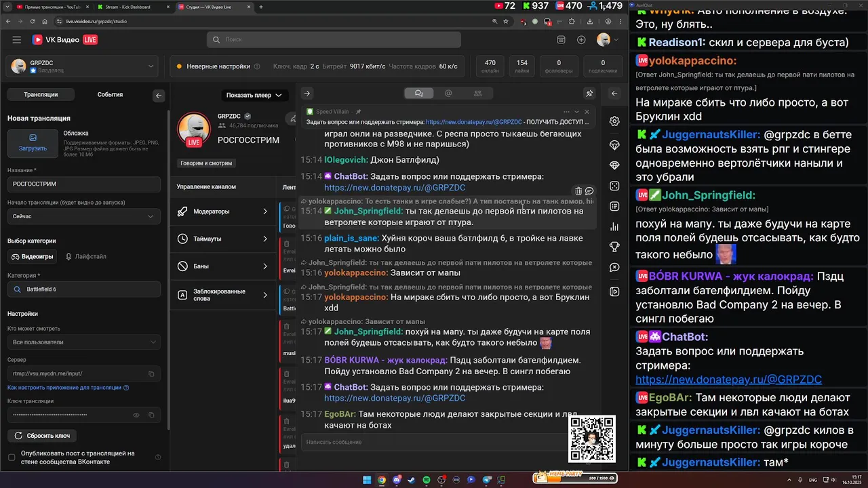Expand the Заблокированные слова section
The height and width of the screenshot is (488, 868).
224,295
